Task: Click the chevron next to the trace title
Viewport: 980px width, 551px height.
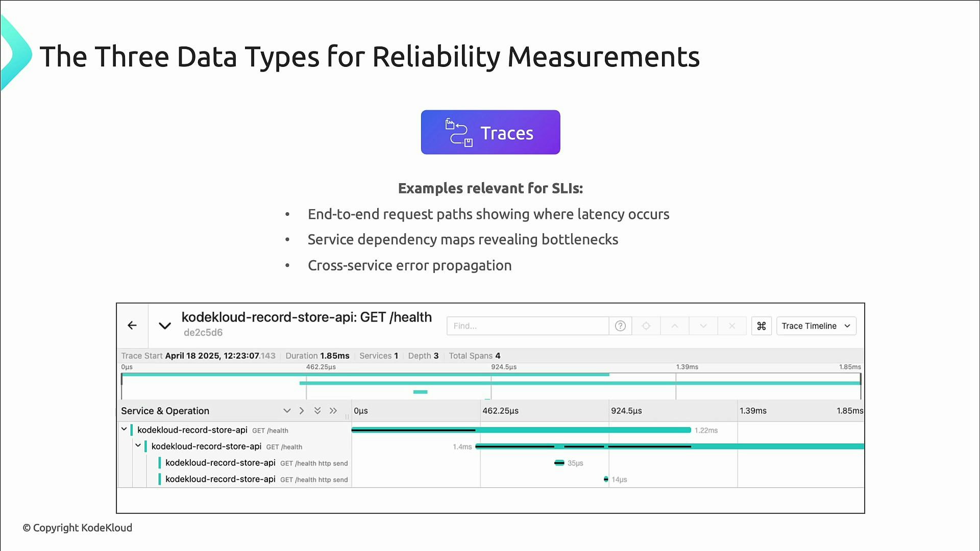Action: [x=164, y=324]
